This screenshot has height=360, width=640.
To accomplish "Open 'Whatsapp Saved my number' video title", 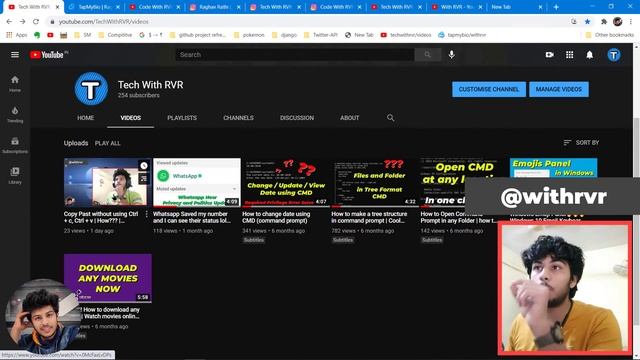I will coord(191,217).
